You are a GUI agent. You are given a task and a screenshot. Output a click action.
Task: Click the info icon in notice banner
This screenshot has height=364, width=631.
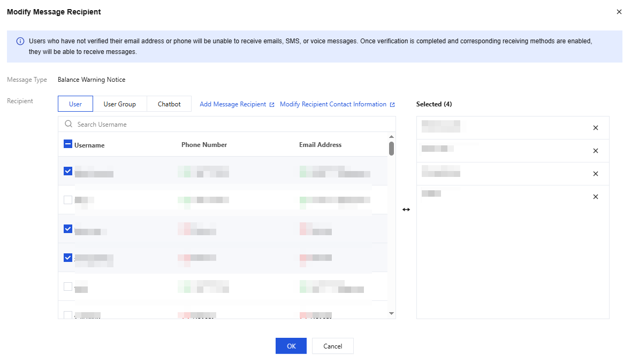coord(20,41)
